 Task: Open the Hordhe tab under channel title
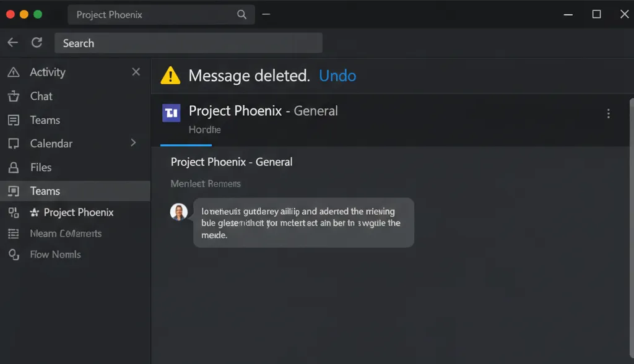click(x=204, y=130)
